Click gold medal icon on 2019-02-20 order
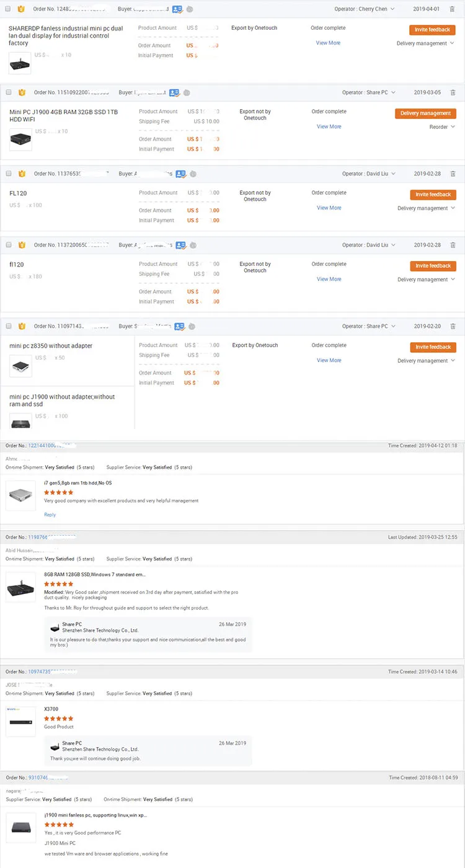 22,326
